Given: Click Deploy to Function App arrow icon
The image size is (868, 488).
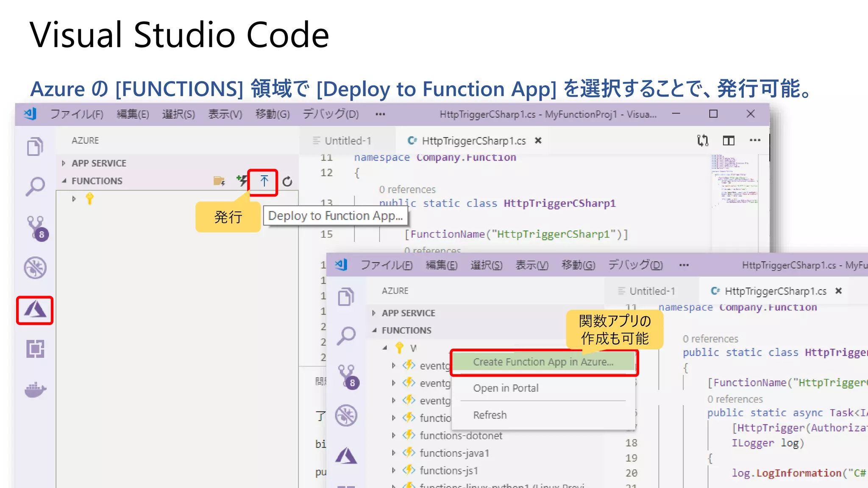Looking at the screenshot, I should coord(264,181).
